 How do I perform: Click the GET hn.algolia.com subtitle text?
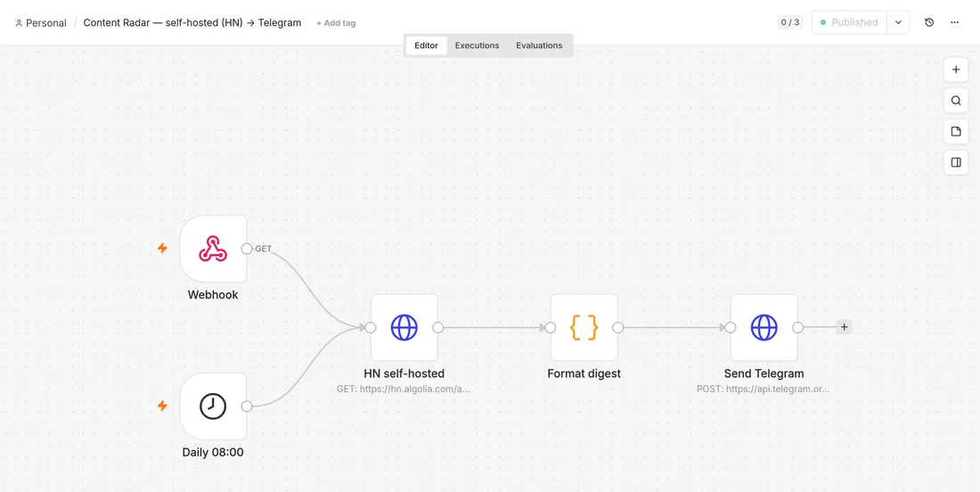pyautogui.click(x=403, y=389)
